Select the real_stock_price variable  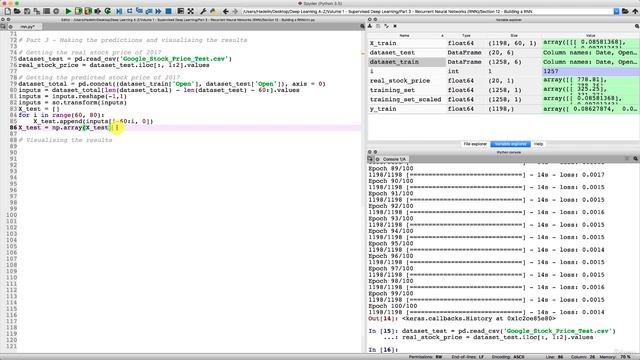tap(503, 81)
